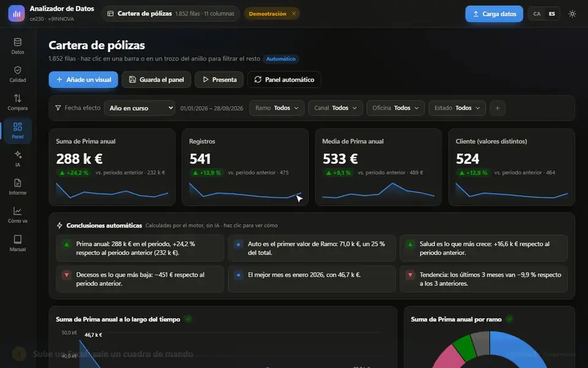Click the green segment of the ramo donut
The width and height of the screenshot is (588, 368).
pyautogui.click(x=466, y=346)
